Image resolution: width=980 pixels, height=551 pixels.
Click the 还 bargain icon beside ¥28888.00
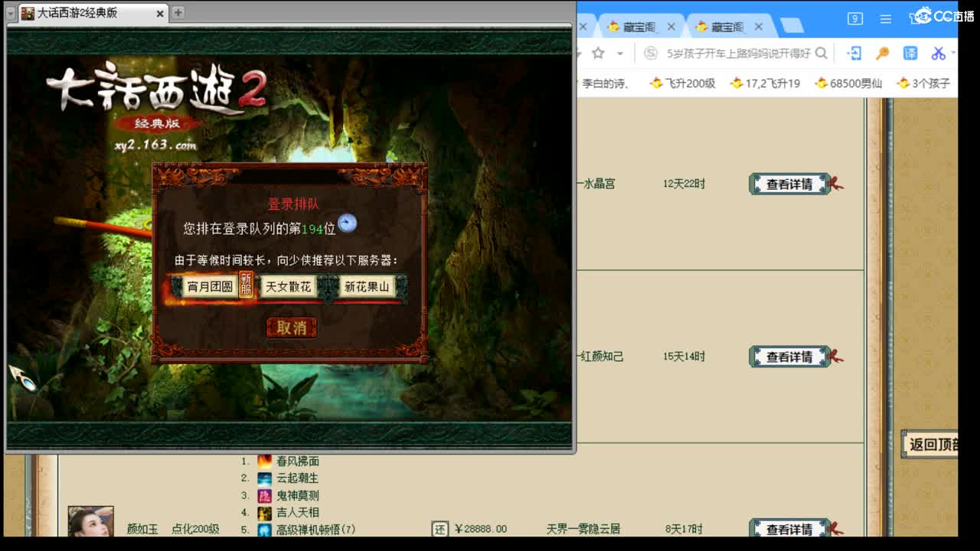[439, 529]
